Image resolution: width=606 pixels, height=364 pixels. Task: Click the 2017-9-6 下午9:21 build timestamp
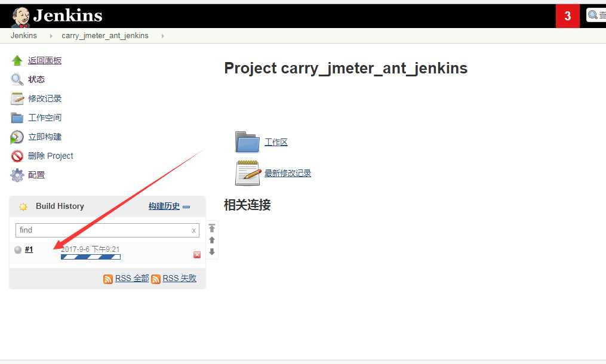pos(90,249)
